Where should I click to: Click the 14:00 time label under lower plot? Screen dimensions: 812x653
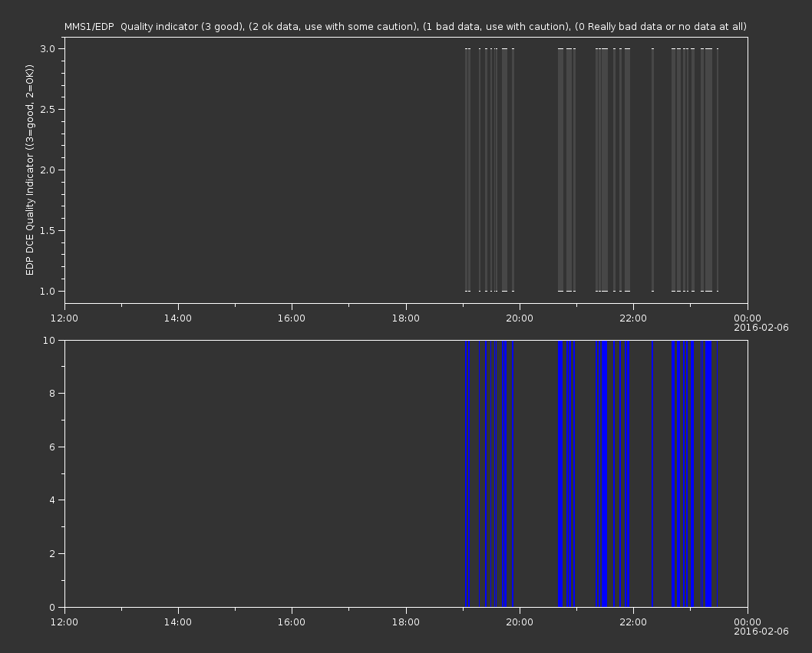pyautogui.click(x=177, y=622)
